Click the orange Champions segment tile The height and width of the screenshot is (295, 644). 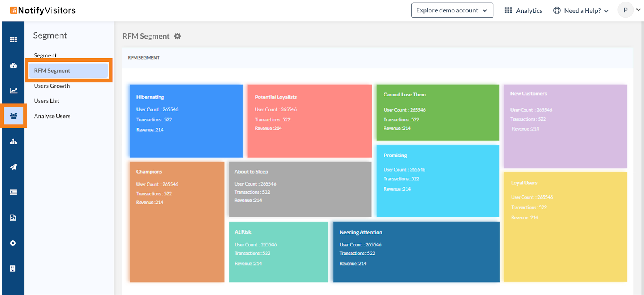177,221
